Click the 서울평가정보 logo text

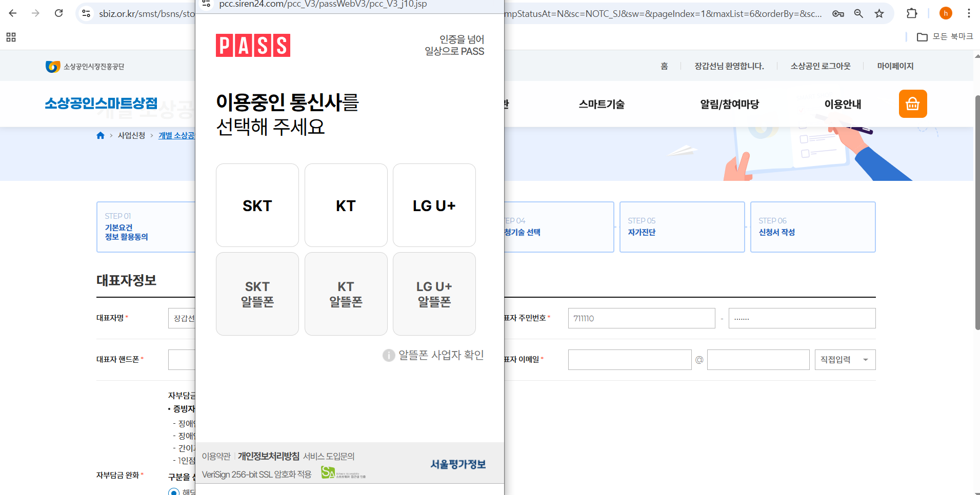458,464
